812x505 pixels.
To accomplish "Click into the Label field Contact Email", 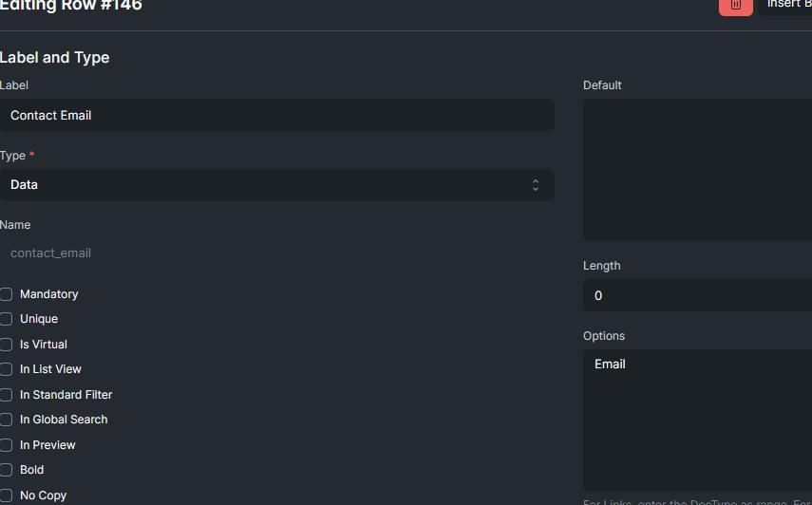I will (277, 115).
